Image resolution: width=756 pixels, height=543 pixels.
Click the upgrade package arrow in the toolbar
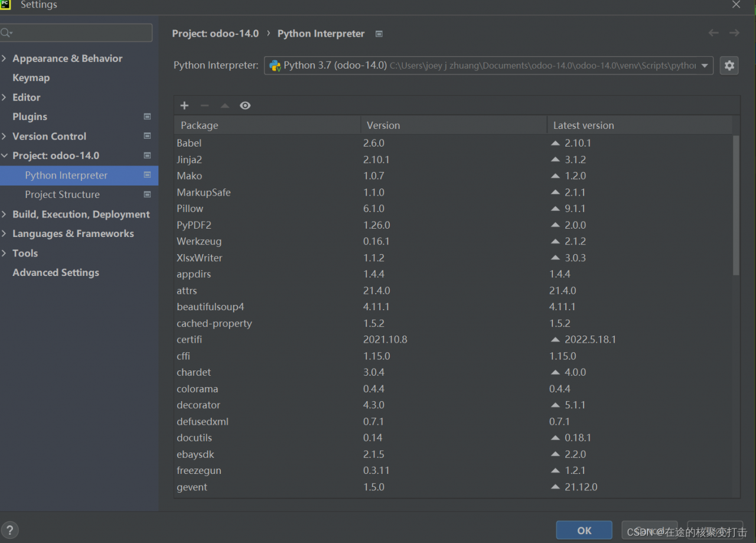(x=224, y=106)
